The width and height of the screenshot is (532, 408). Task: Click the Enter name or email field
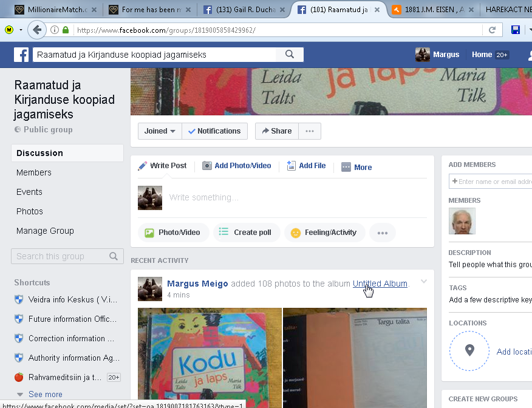490,182
